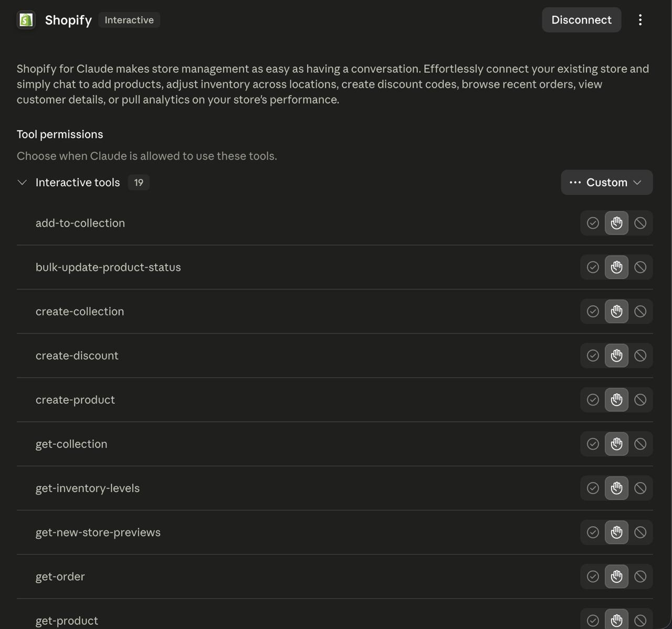This screenshot has height=629, width=672.
Task: Click the Interactive badge next to Shopify
Action: click(x=129, y=20)
